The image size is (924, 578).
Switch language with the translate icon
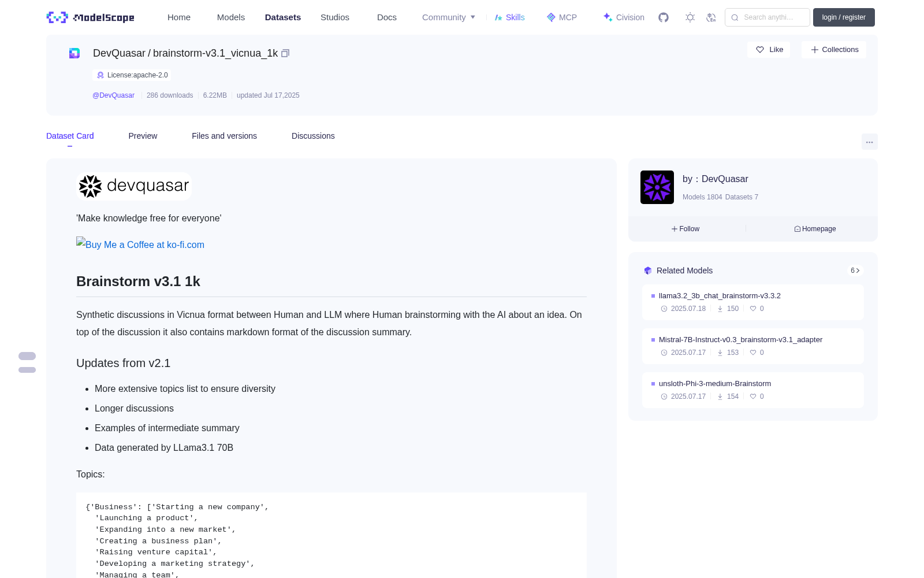tap(711, 17)
